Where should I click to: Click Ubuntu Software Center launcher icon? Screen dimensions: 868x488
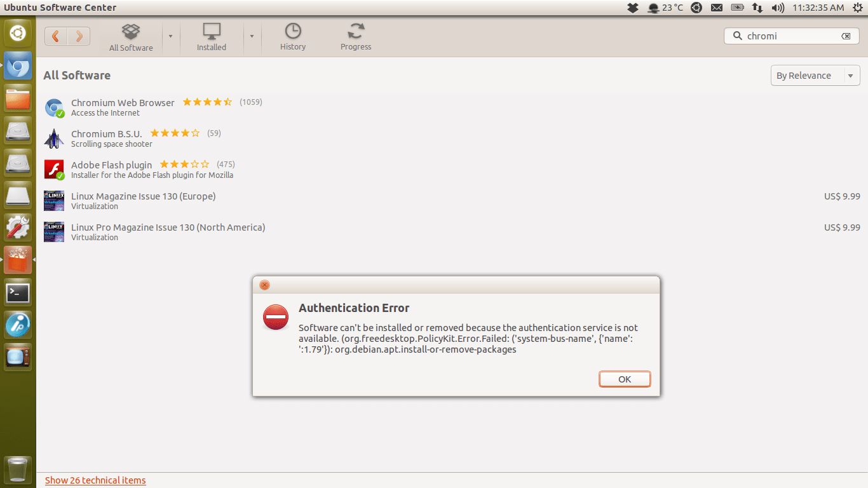pos(18,260)
